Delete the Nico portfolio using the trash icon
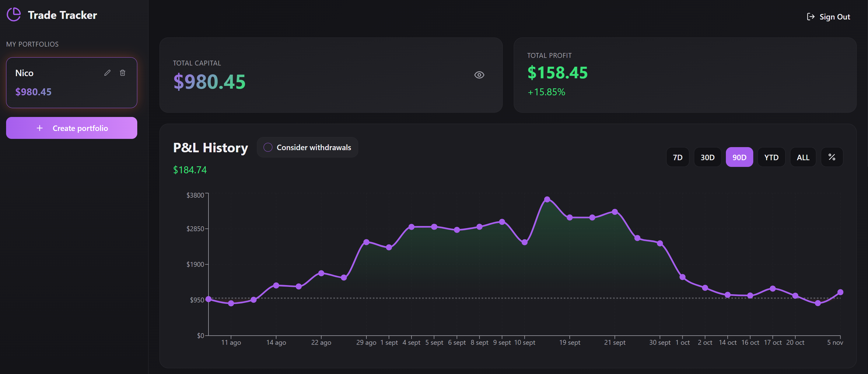868x374 pixels. [122, 72]
